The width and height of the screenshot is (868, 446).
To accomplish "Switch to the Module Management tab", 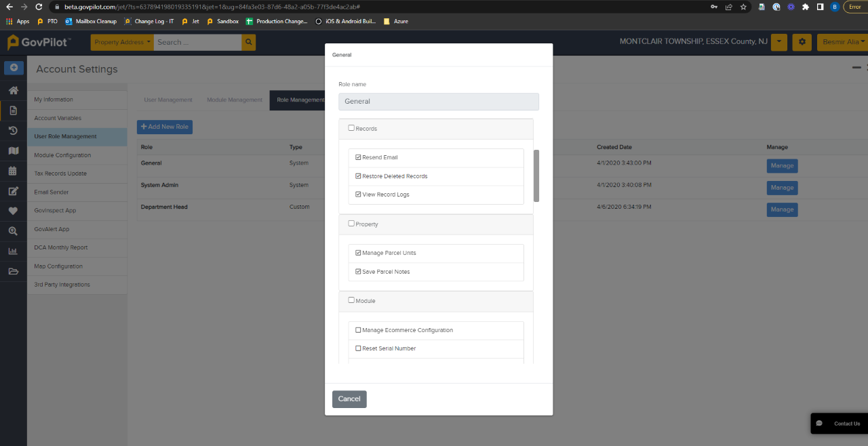I will pos(234,100).
